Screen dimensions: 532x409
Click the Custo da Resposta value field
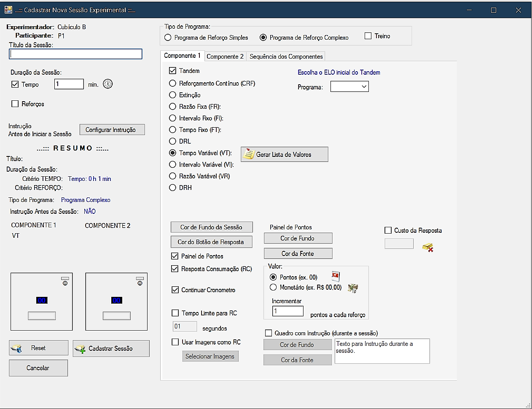click(x=399, y=244)
